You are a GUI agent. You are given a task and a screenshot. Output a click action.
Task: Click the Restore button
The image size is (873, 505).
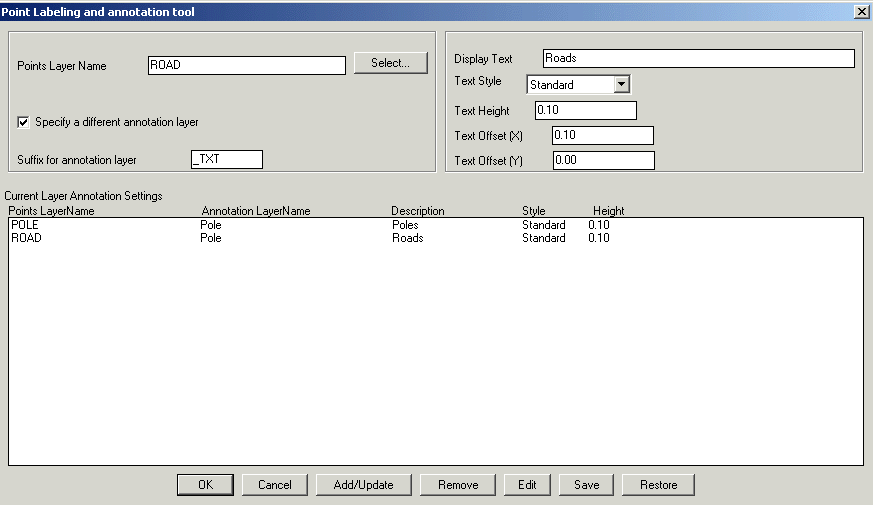[x=658, y=485]
